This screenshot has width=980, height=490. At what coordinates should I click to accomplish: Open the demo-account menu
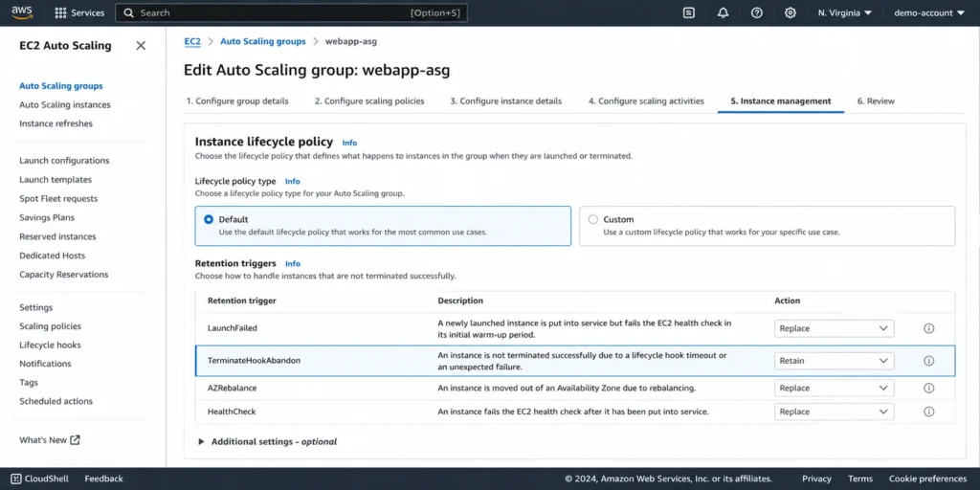[x=929, y=13]
